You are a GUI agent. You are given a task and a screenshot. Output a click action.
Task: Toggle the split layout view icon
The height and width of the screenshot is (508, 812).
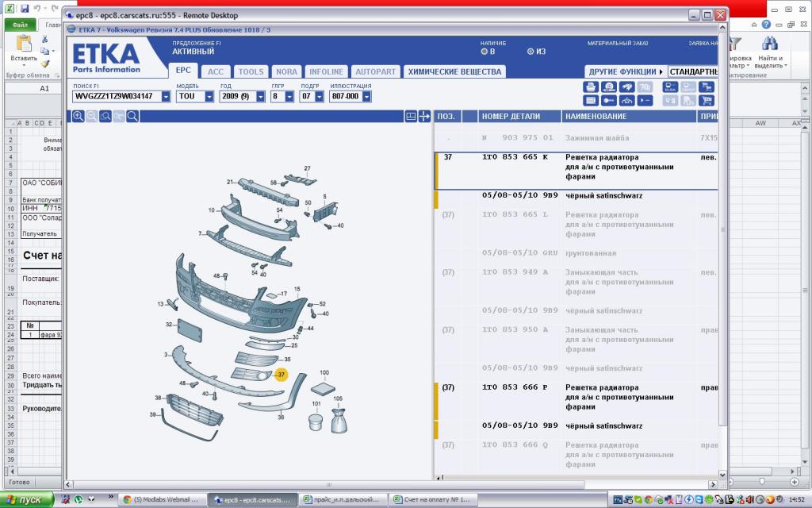411,116
